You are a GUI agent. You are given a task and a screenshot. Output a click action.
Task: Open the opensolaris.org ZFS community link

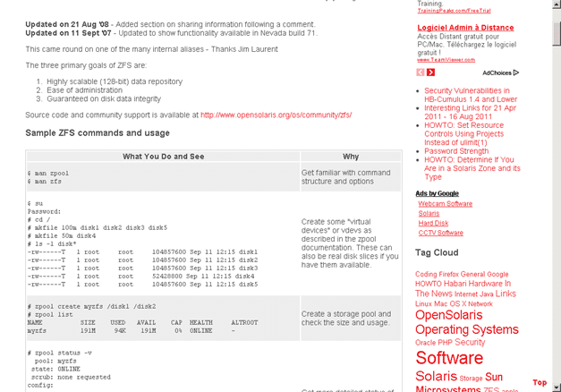(276, 115)
